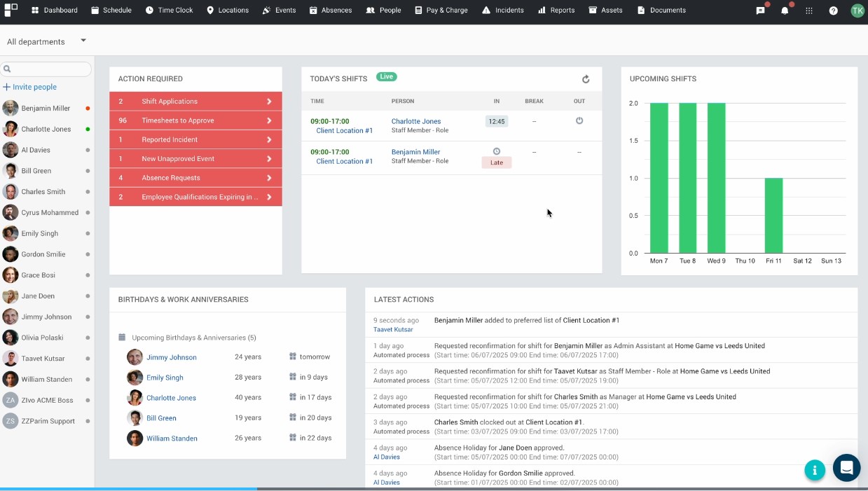Screen dimensions: 868x491
Task: Click the clock icon in Benjamin Miller's shift row
Action: point(497,151)
